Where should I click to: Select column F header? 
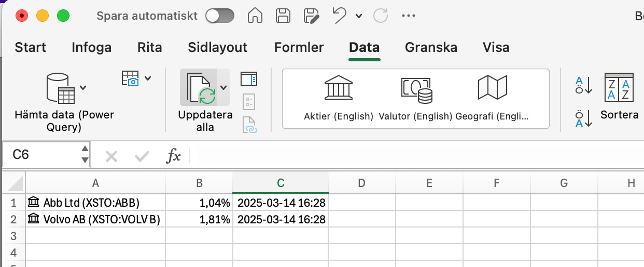click(x=497, y=182)
